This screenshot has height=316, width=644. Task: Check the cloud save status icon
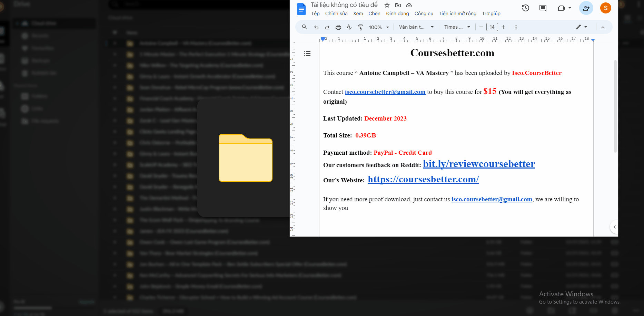click(x=409, y=5)
